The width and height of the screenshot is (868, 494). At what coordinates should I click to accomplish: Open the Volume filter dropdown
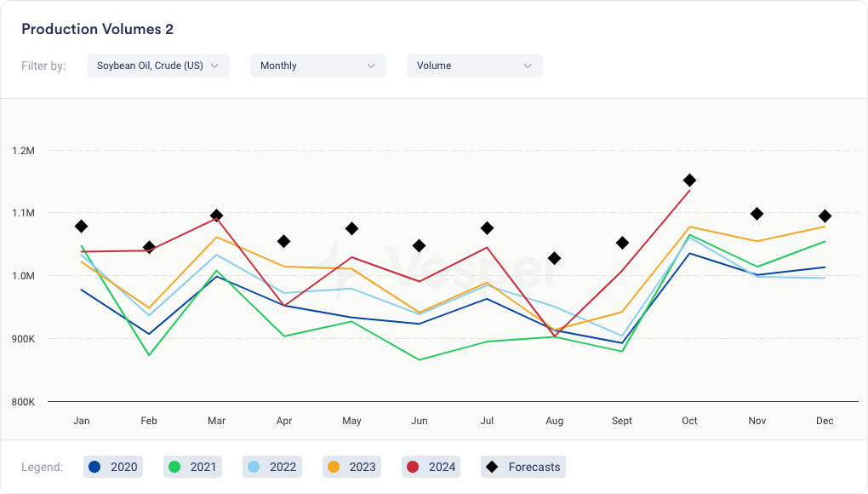474,66
